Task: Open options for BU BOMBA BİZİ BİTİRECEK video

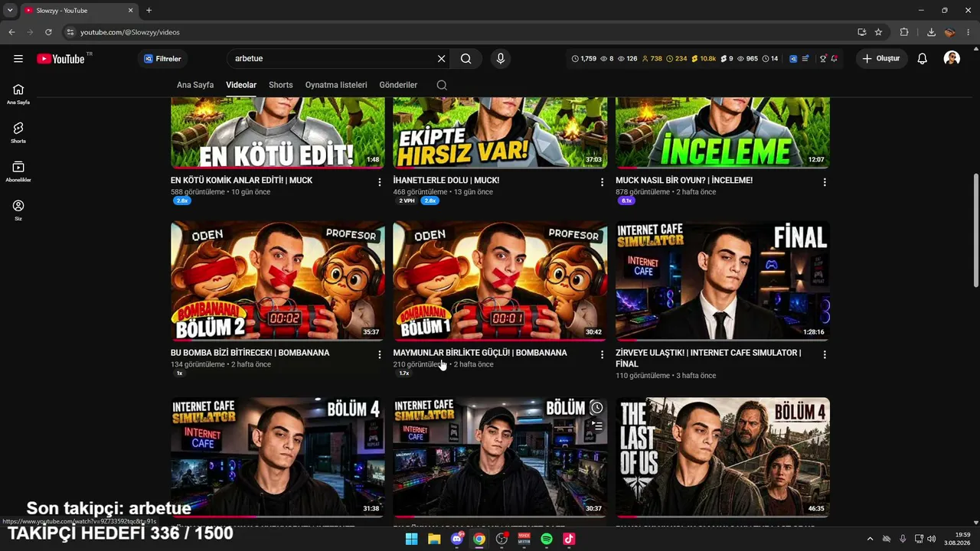Action: coord(380,354)
